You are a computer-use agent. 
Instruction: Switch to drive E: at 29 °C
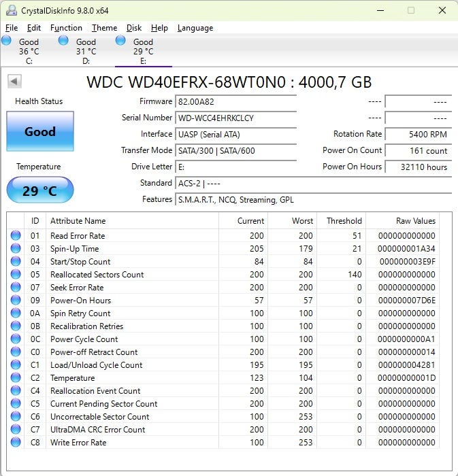144,51
